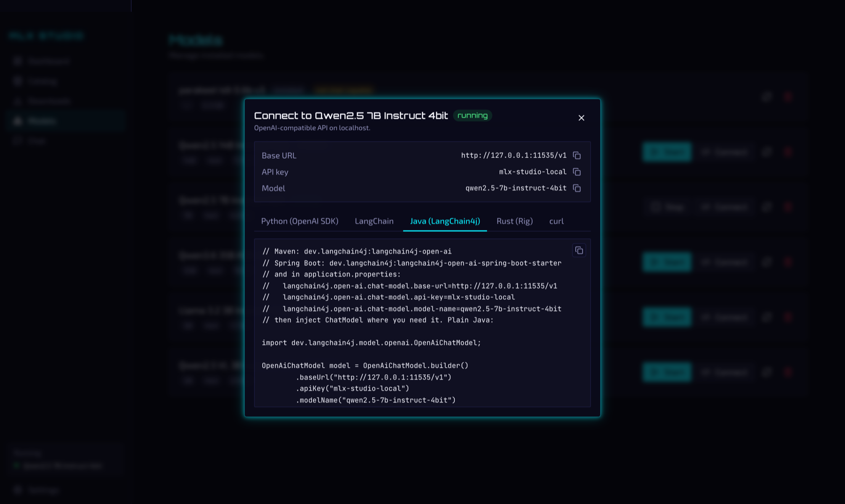Screen dimensions: 845x504
Task: Click OpenAiChatModel.builder() code line
Action: 365,365
